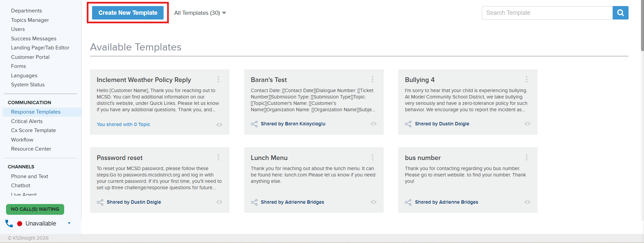Click share icon on bus number card
This screenshot has height=243, width=644.
coord(408,202)
